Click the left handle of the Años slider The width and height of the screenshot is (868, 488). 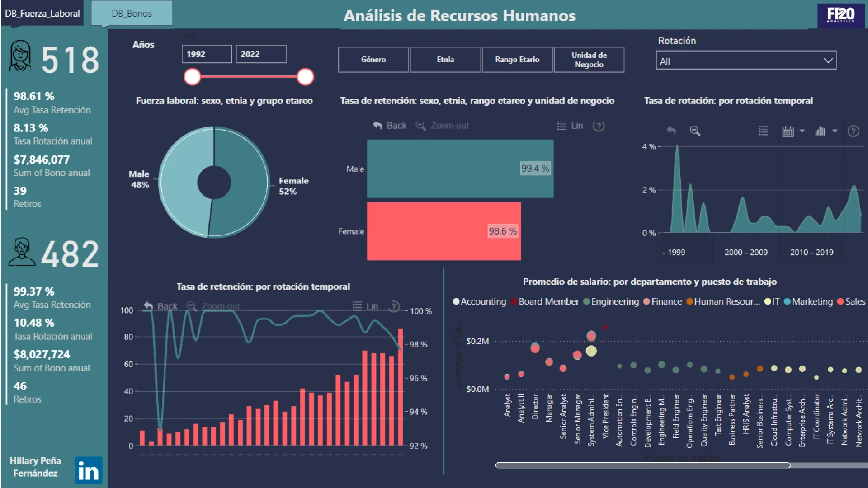[x=192, y=77]
